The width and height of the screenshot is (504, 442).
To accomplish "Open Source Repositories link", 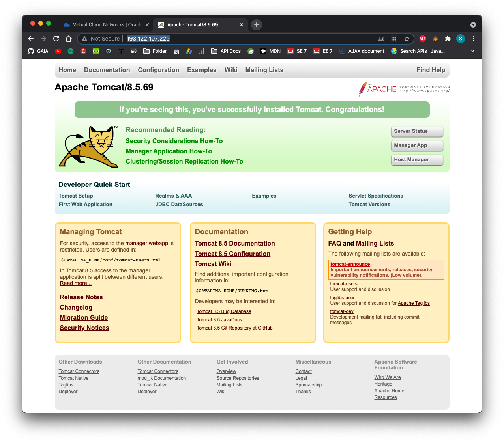I will coord(238,378).
